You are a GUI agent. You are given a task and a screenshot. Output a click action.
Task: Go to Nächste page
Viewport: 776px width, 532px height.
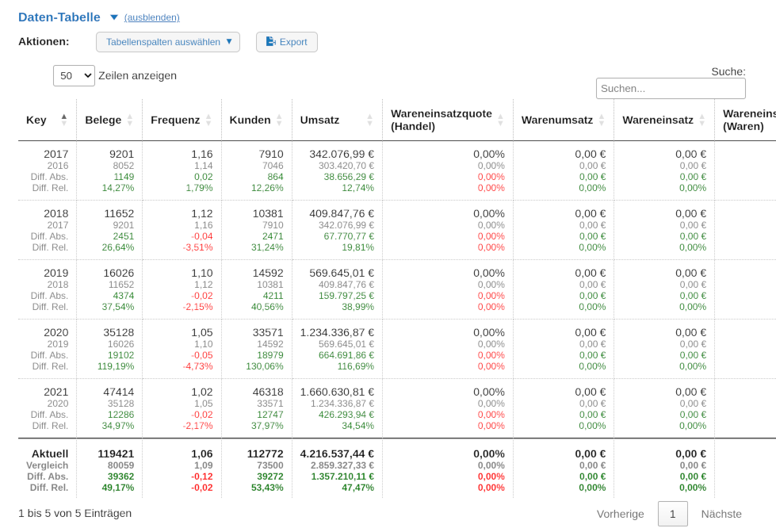click(721, 514)
